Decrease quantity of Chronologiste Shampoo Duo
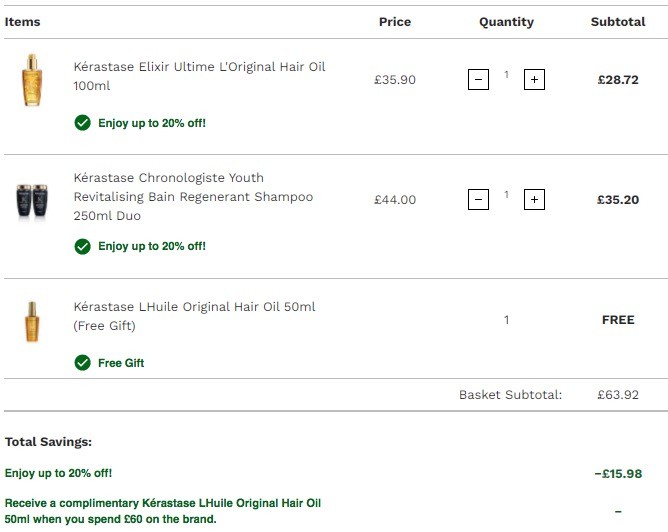Viewport: 668px width, 532px height. tap(478, 199)
